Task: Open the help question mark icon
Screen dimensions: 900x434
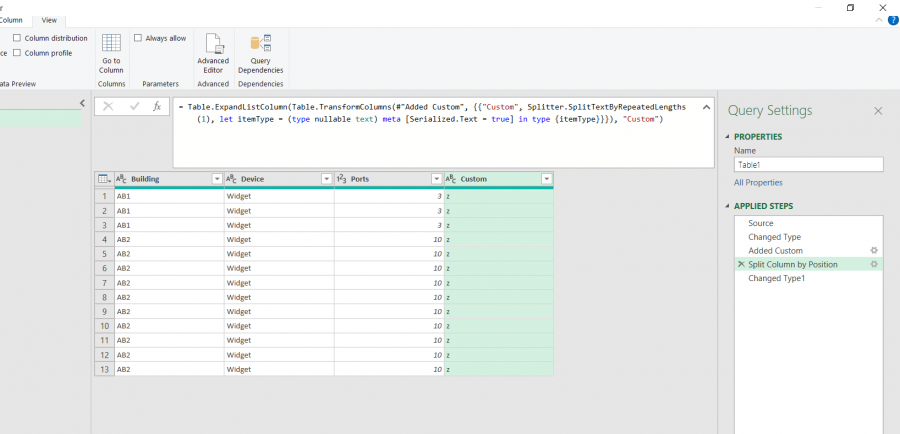Action: [893, 20]
